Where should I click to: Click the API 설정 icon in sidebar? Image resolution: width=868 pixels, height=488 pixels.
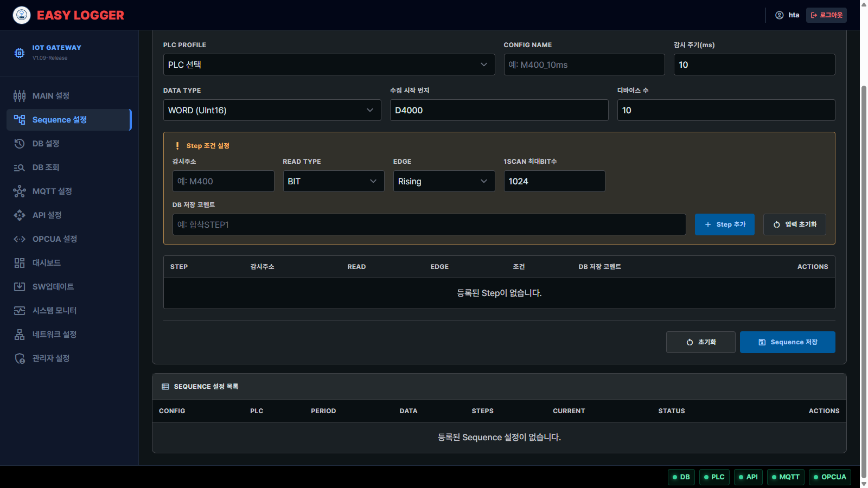tap(20, 215)
